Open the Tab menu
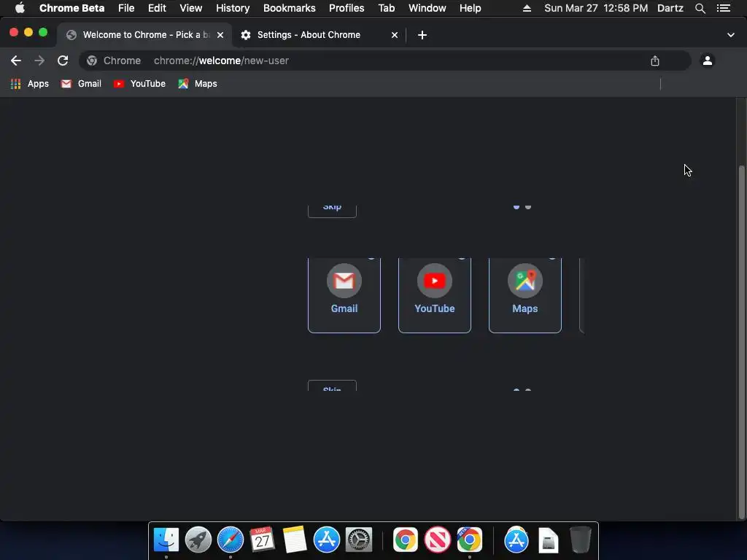 pos(387,8)
